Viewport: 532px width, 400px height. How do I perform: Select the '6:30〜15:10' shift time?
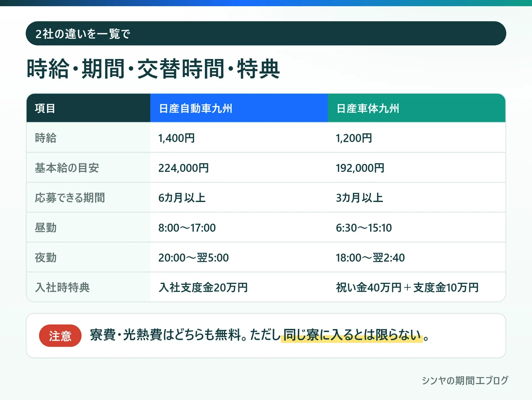click(364, 228)
